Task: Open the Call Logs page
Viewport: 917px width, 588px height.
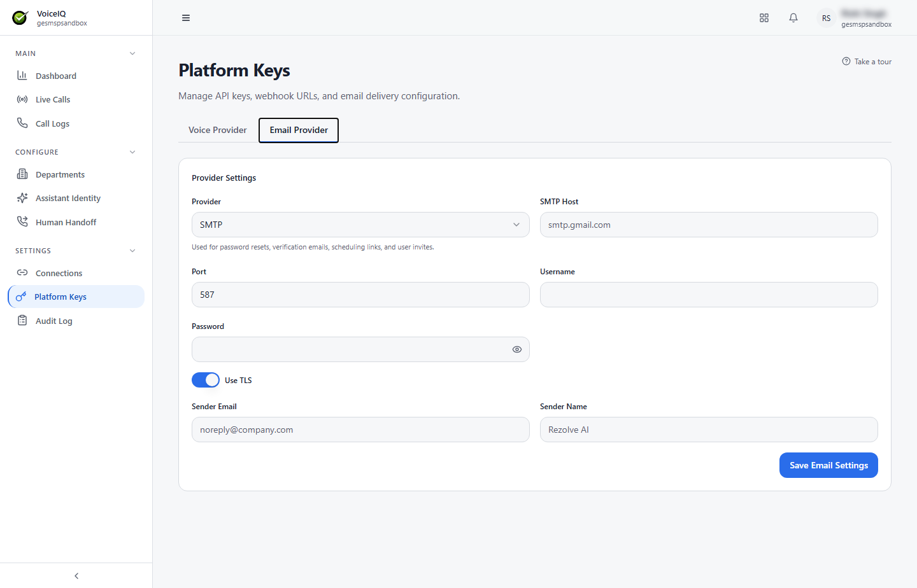Action: click(x=76, y=123)
